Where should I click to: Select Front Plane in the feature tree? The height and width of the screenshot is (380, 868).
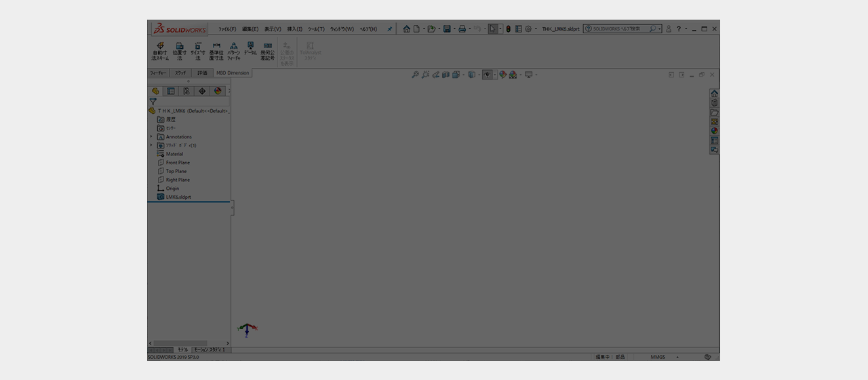pos(178,163)
